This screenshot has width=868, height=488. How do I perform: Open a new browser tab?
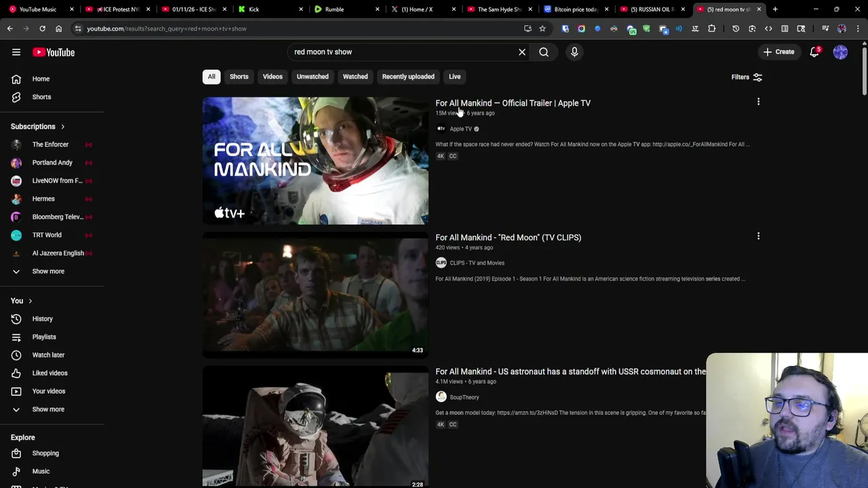[775, 9]
